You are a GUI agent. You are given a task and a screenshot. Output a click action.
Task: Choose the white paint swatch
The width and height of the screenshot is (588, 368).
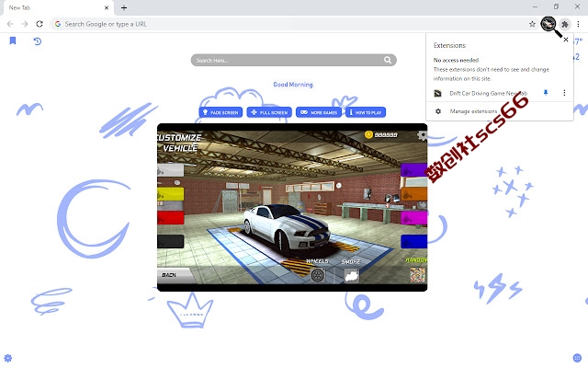point(171,170)
